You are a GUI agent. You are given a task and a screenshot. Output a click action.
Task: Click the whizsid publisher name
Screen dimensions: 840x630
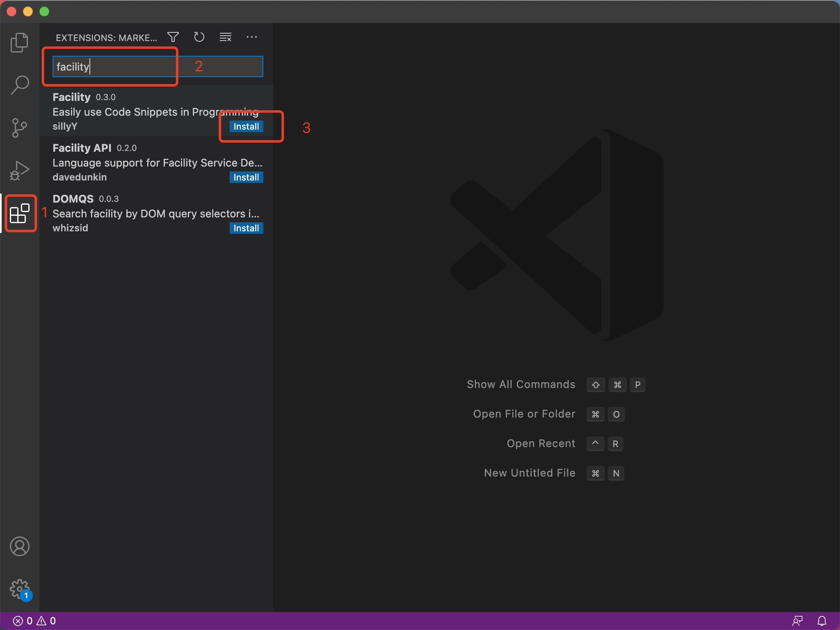(70, 228)
